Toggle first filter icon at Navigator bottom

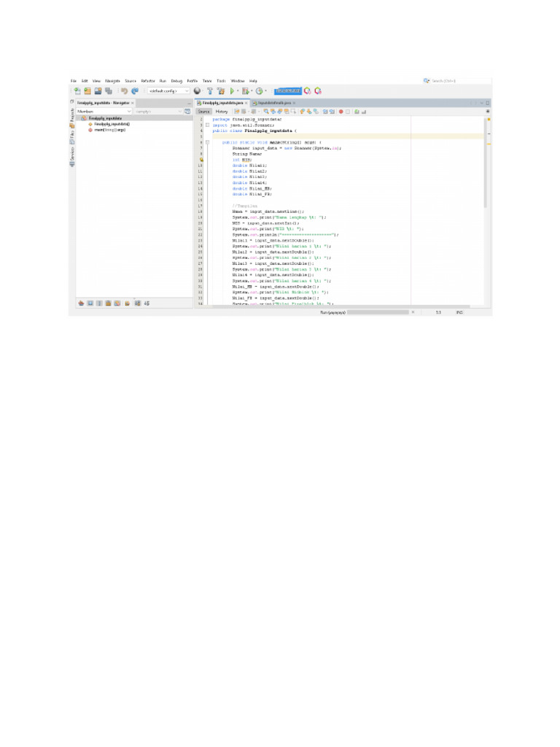81,303
